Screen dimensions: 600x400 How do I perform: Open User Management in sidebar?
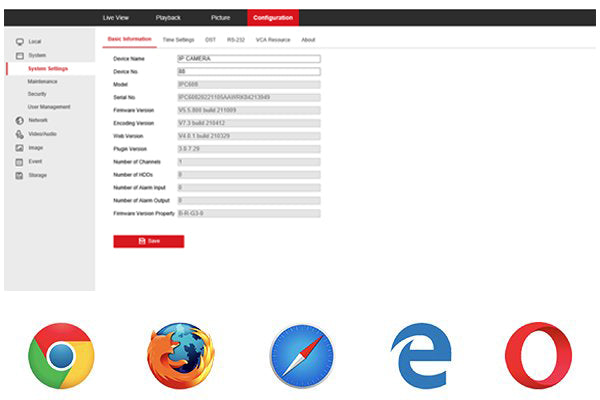48,106
